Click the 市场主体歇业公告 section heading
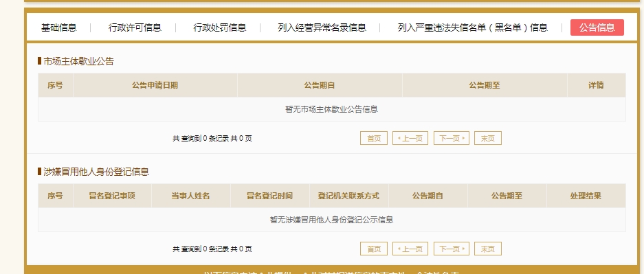Screen dimensions: 644x274 (78, 62)
